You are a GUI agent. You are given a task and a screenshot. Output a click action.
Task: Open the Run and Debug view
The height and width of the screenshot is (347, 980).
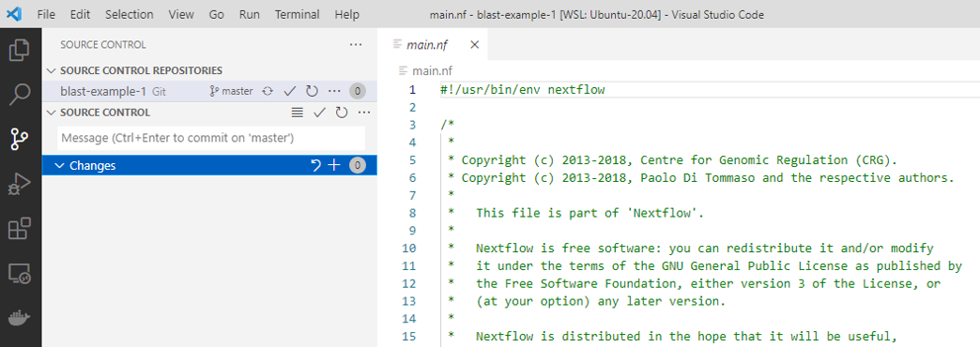coord(20,185)
